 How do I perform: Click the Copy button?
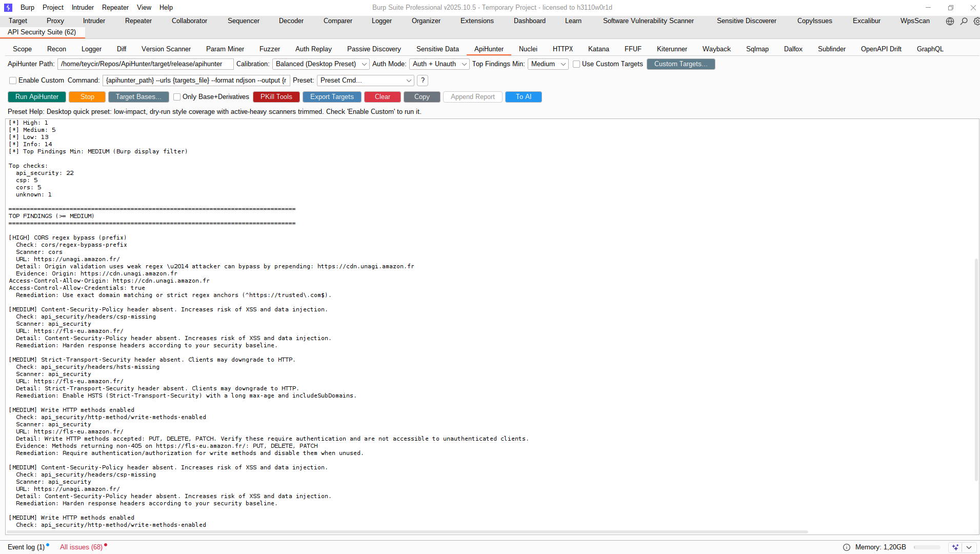[x=422, y=97]
